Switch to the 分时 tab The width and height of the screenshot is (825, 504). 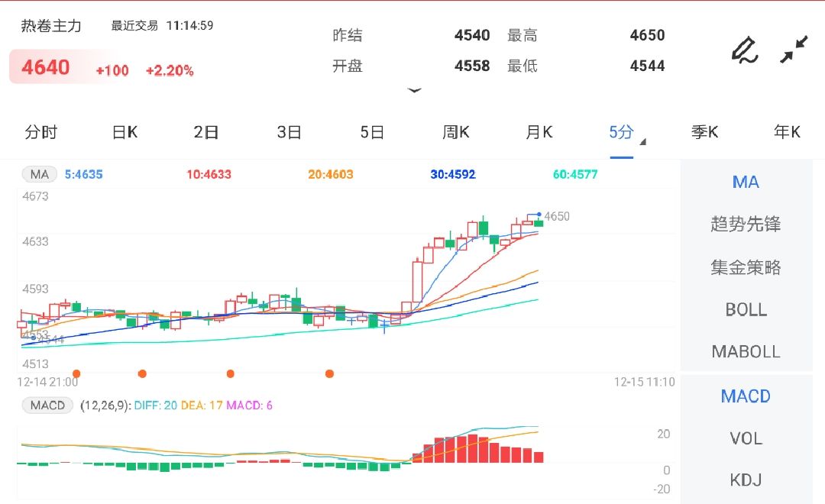point(41,132)
